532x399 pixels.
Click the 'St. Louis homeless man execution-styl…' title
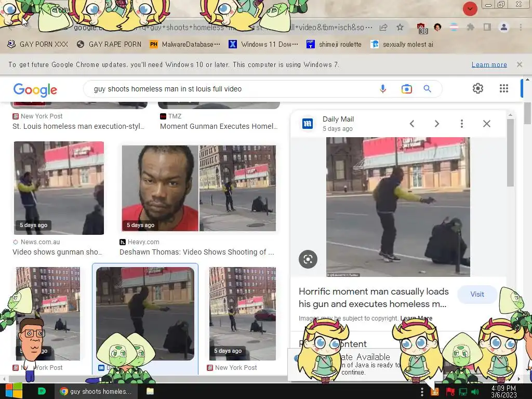click(78, 126)
